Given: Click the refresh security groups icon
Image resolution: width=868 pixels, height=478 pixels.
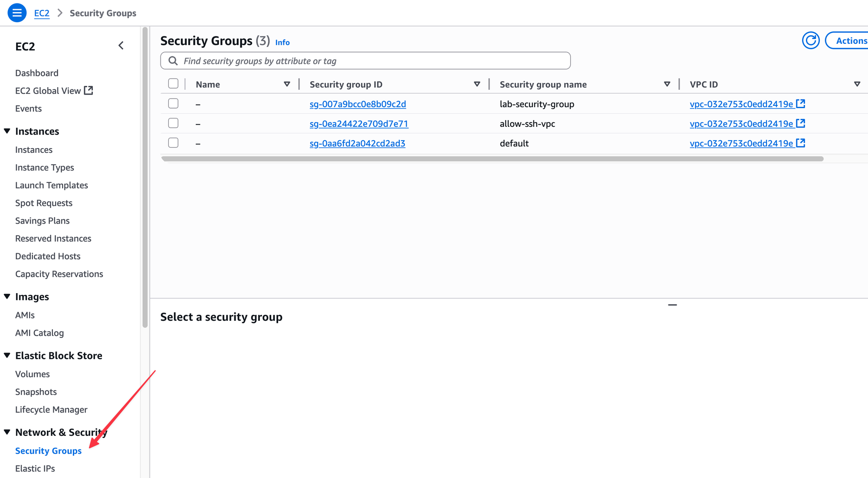Looking at the screenshot, I should [811, 41].
